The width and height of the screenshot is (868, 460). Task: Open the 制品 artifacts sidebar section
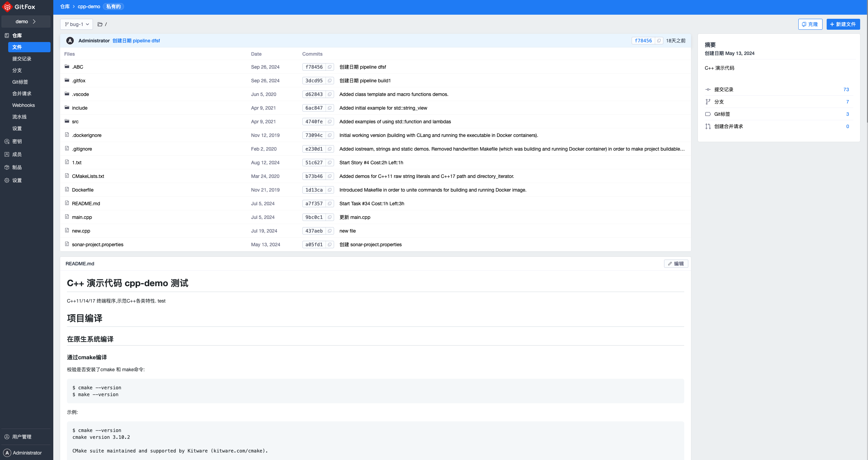(x=17, y=167)
